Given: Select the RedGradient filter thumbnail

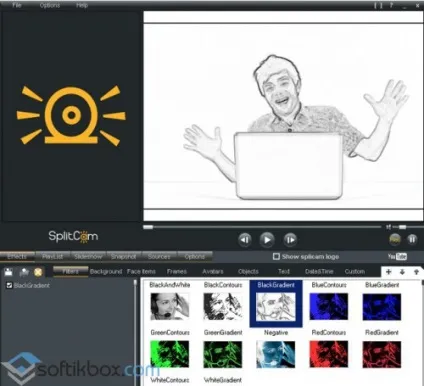Looking at the screenshot, I should click(x=382, y=354).
